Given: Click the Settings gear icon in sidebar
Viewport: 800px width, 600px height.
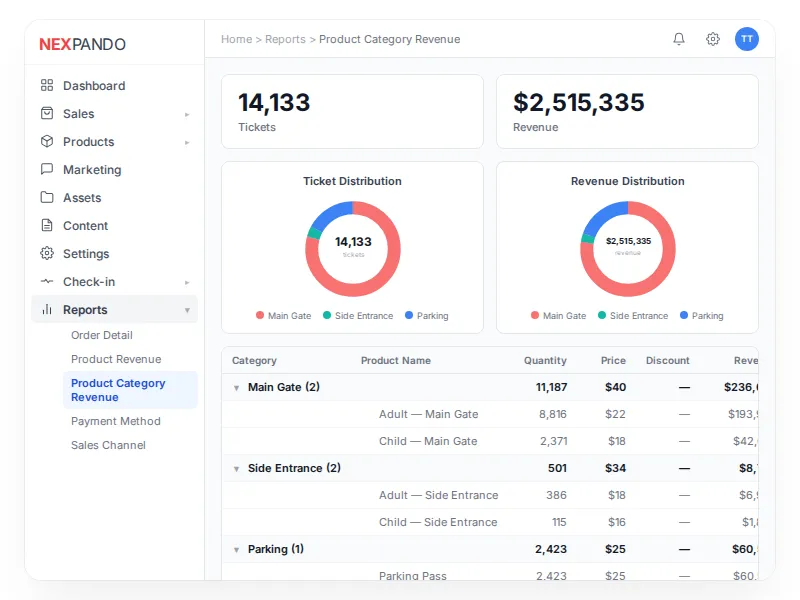Looking at the screenshot, I should pos(47,253).
